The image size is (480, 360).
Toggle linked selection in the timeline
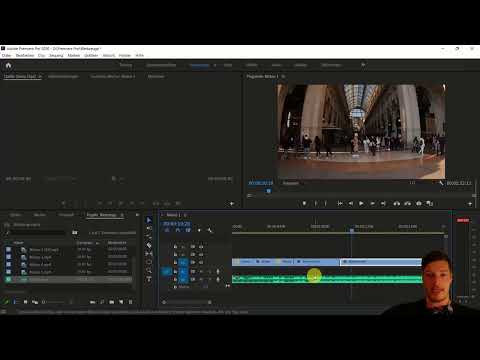pos(188,230)
